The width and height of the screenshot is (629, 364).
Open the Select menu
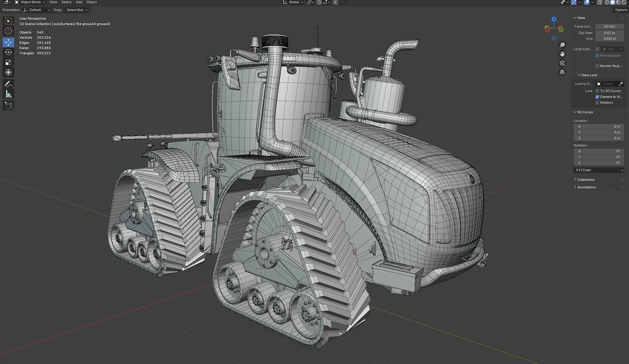(x=66, y=2)
